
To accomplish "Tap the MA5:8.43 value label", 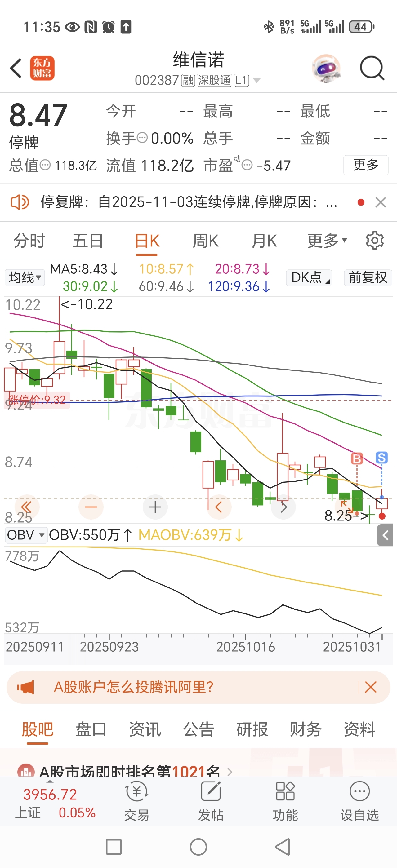I will pyautogui.click(x=84, y=269).
